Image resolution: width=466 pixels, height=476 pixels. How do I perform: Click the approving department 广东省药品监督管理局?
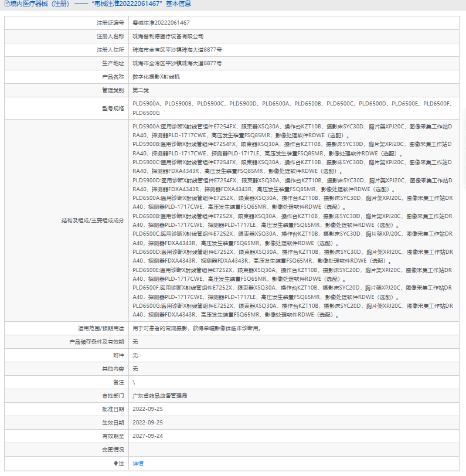(x=159, y=396)
